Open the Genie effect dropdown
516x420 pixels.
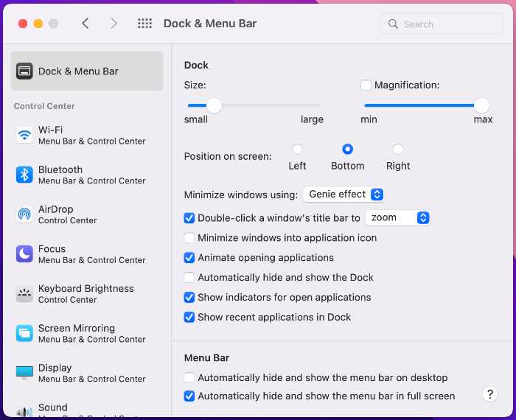(x=344, y=195)
